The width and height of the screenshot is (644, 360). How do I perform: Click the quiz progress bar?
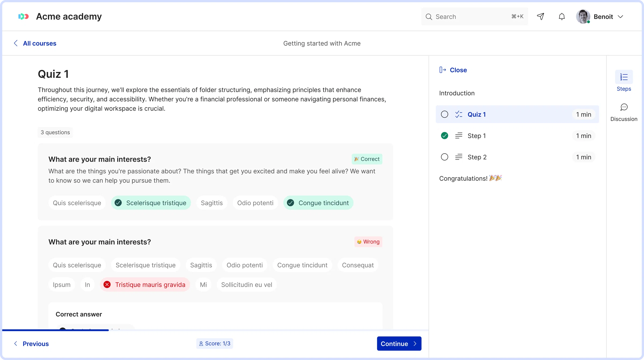pos(215,330)
